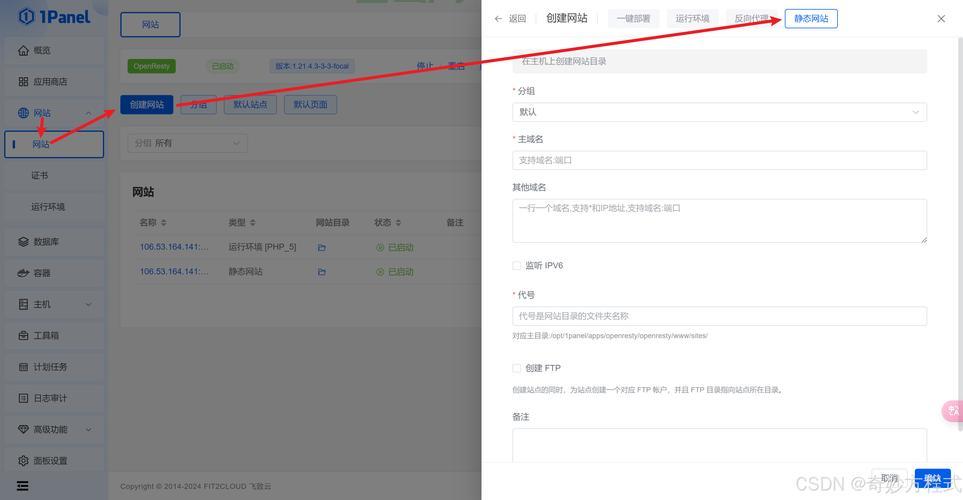The height and width of the screenshot is (500, 963).
Task: Open folder icon for the PHP_5 website row
Action: coord(322,248)
